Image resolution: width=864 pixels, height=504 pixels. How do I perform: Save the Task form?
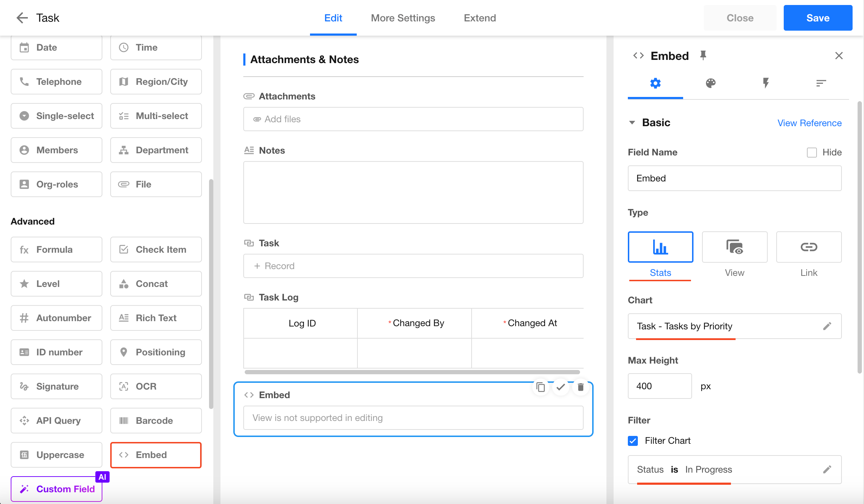[818, 18]
